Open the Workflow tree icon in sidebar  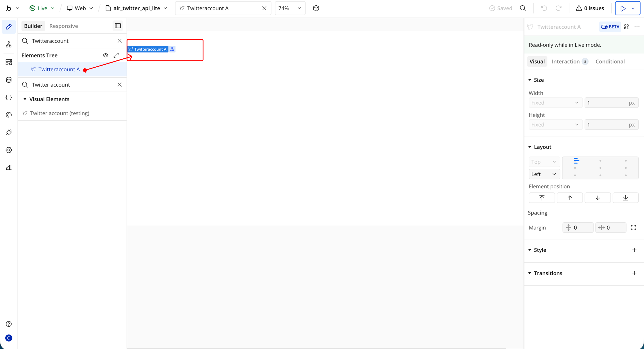click(9, 45)
